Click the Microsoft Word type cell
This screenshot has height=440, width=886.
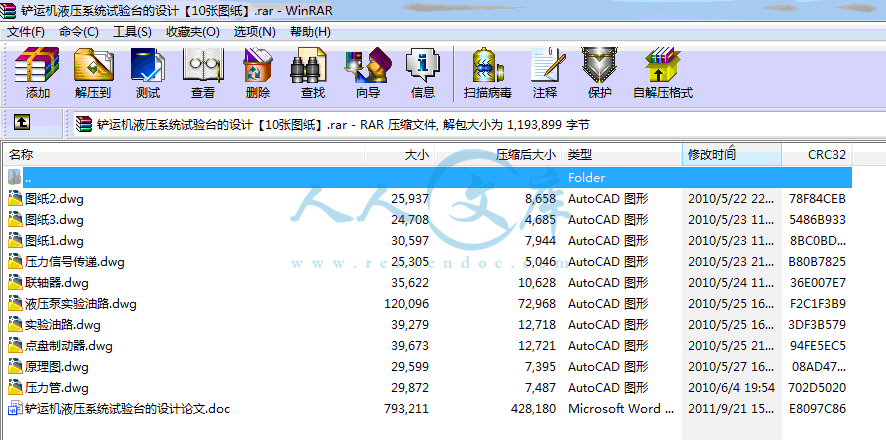(621, 408)
